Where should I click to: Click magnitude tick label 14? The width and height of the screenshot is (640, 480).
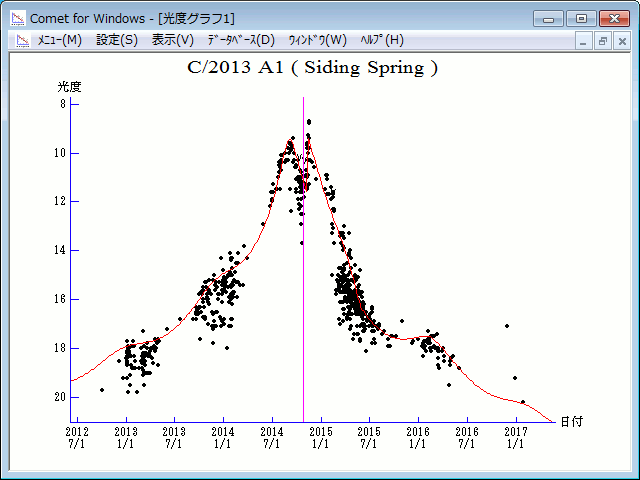pos(60,250)
